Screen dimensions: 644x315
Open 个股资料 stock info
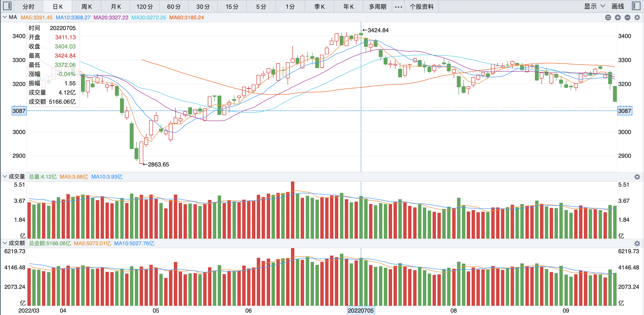tap(421, 7)
